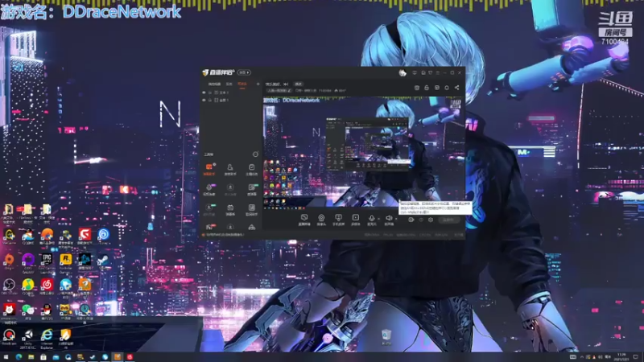The width and height of the screenshot is (644, 362).
Task: Expand the hidden system tray icons chevron
Action: pos(581,357)
